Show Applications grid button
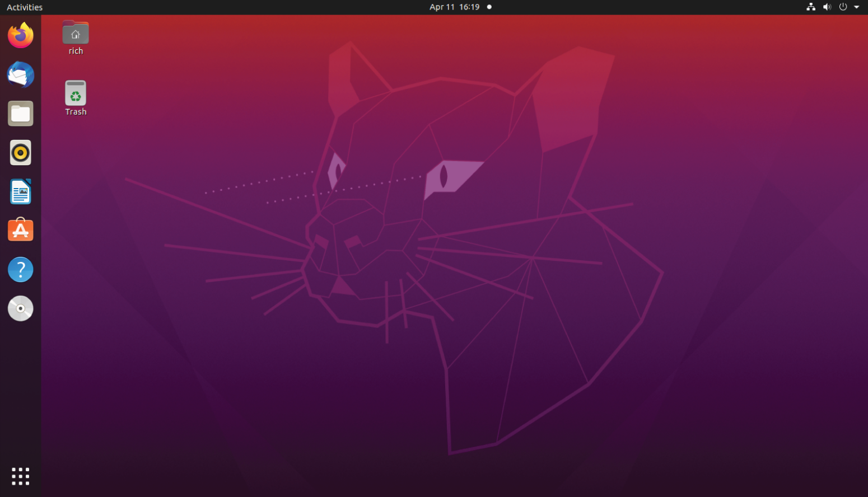 click(x=21, y=476)
